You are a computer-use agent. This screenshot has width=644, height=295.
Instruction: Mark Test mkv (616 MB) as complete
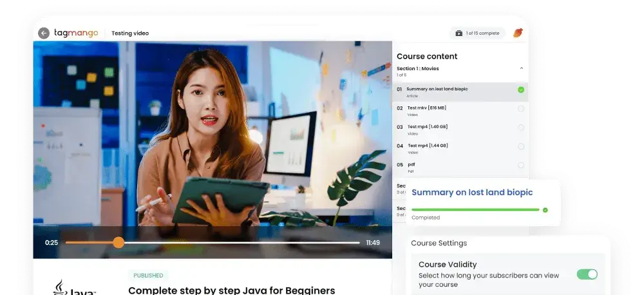521,109
